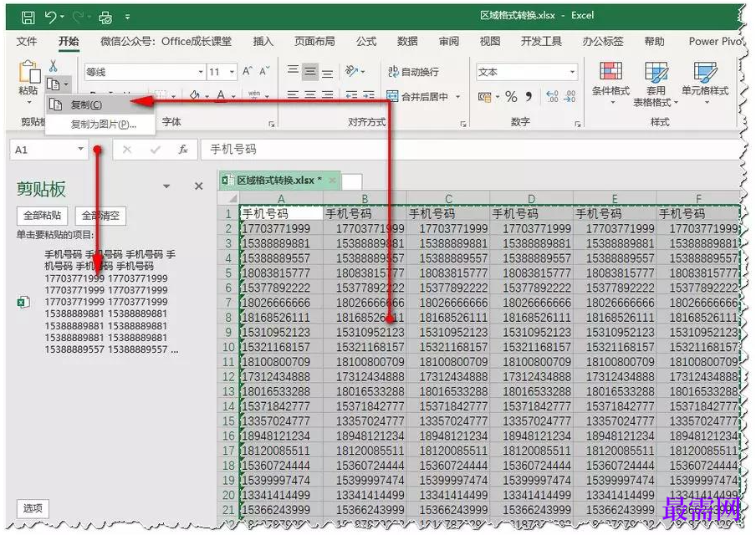Click the 全部粘贴 button
Screen dimensions: 756x535
(x=43, y=215)
